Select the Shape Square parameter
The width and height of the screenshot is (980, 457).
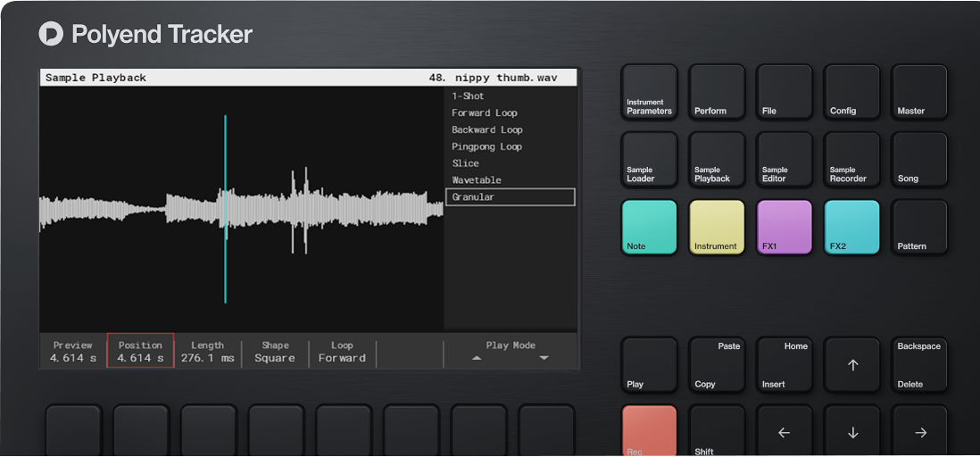pyautogui.click(x=275, y=352)
